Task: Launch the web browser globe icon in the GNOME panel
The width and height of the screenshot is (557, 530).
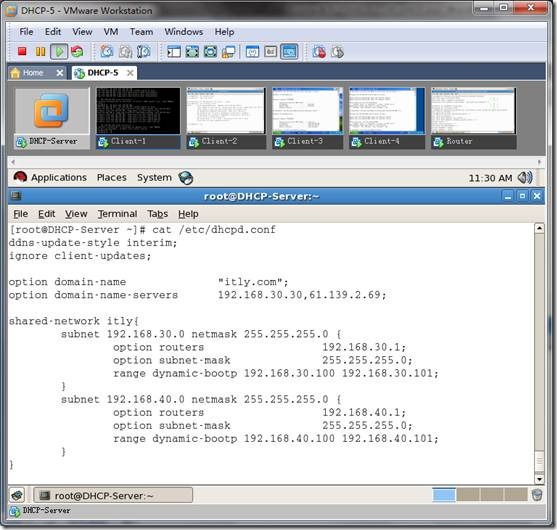Action: tap(186, 178)
